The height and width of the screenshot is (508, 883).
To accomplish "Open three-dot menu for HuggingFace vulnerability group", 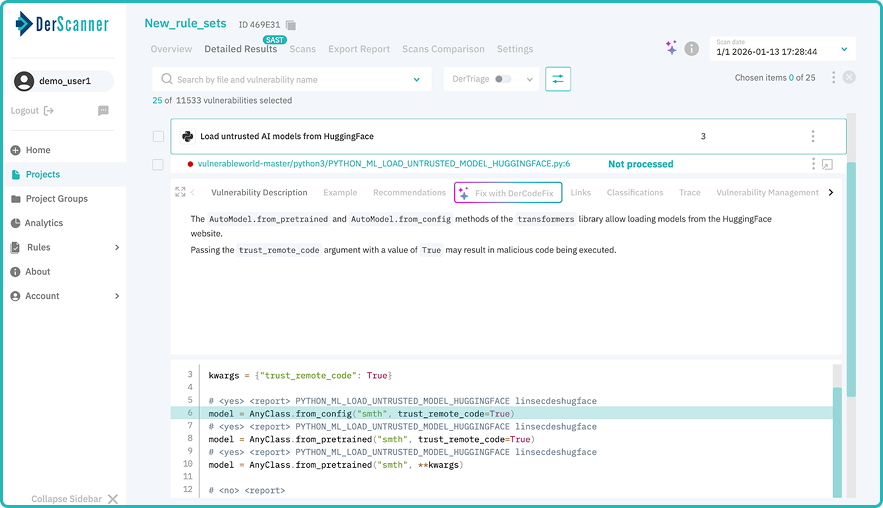I will [813, 136].
